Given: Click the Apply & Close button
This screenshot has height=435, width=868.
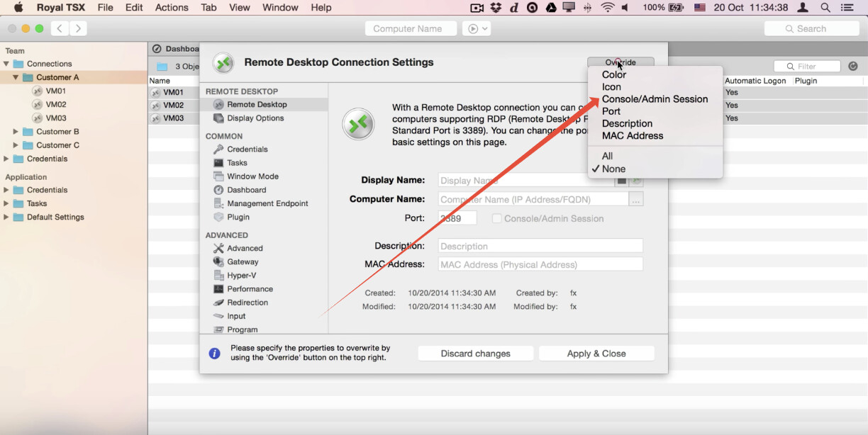Looking at the screenshot, I should pos(596,354).
